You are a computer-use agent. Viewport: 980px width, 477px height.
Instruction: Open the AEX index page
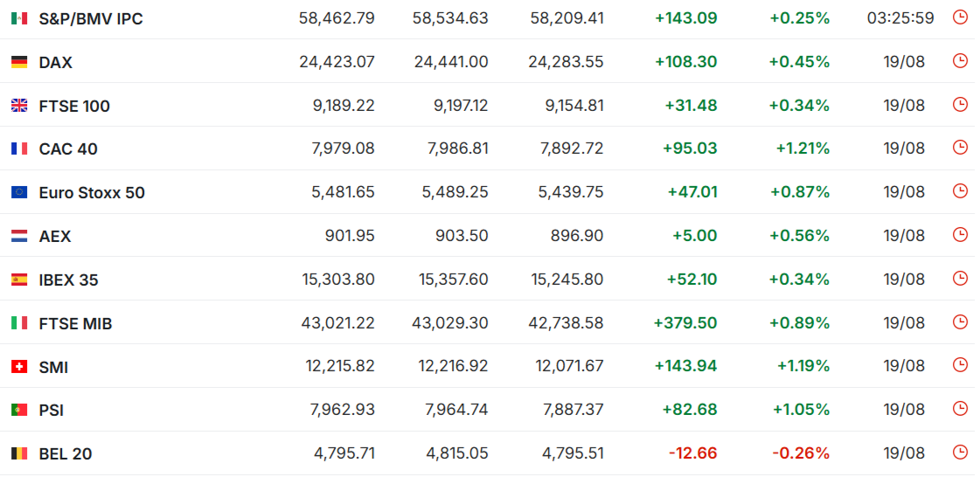coord(55,237)
